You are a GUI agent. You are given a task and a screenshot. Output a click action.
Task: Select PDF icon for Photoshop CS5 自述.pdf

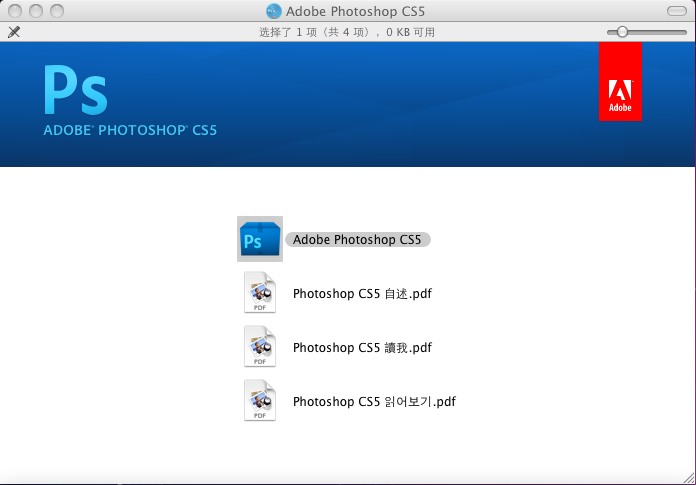[260, 292]
